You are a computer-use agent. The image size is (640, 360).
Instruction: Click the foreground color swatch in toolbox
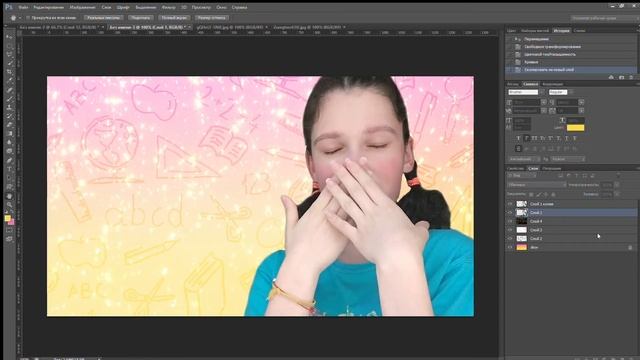pyautogui.click(x=7, y=218)
